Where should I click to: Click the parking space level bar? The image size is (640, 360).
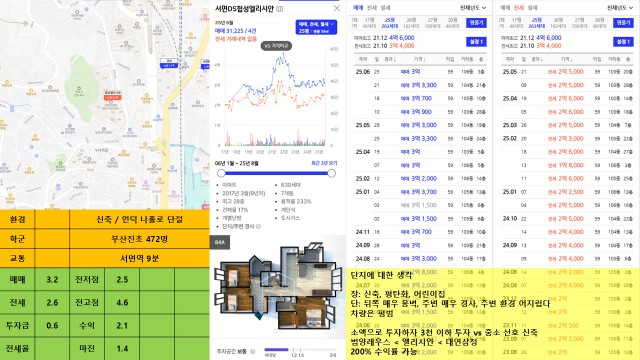(x=300, y=350)
